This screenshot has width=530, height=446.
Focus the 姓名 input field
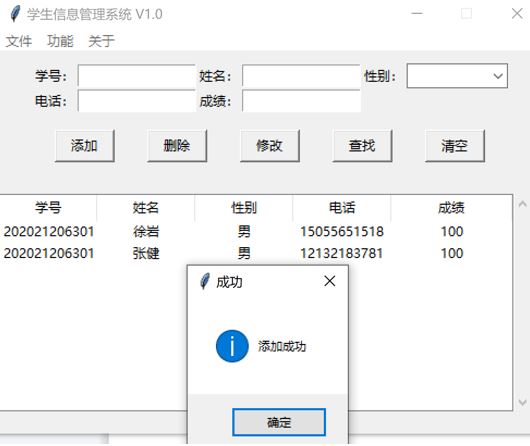tap(301, 75)
